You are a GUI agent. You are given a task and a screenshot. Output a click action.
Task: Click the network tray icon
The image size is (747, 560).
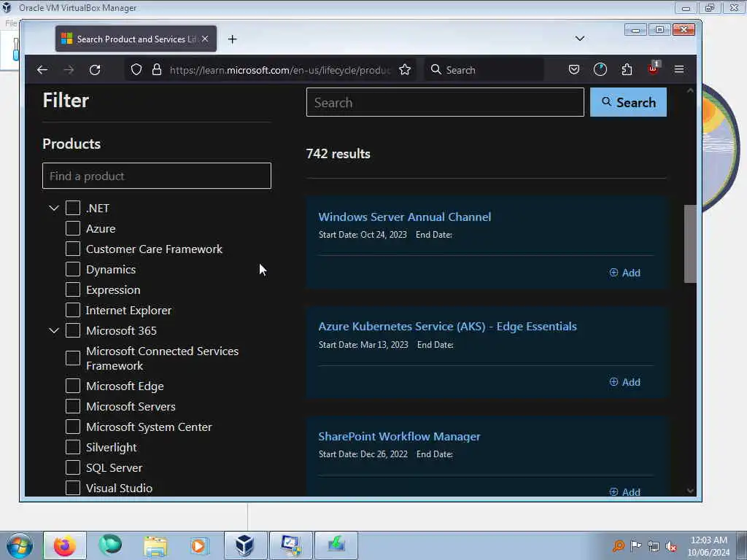coord(654,547)
